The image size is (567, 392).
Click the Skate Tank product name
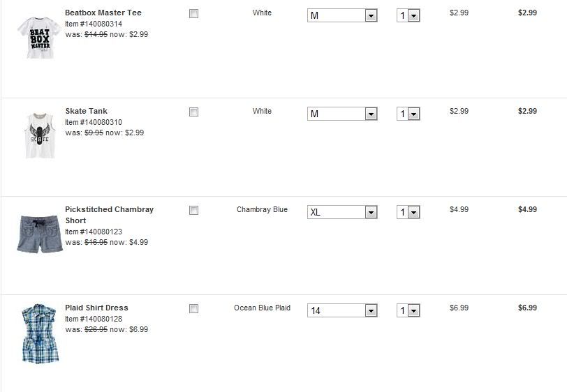pos(86,111)
